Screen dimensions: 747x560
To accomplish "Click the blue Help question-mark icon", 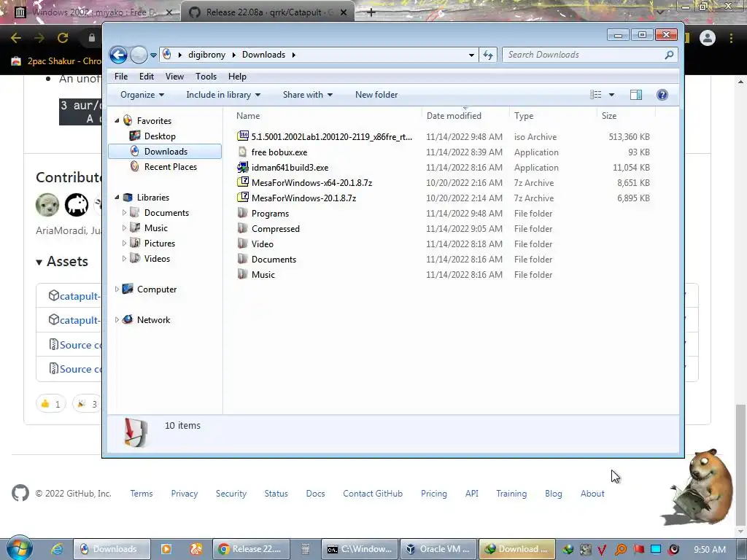I will (662, 95).
